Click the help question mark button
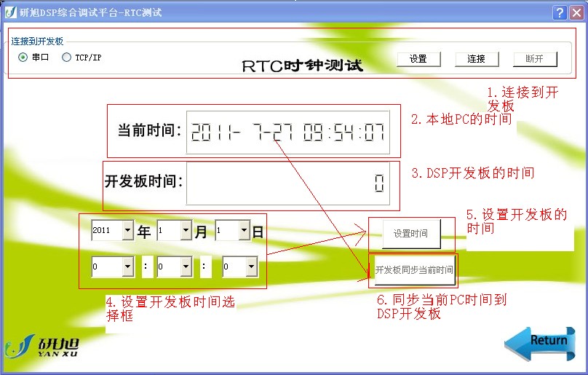 tap(559, 12)
